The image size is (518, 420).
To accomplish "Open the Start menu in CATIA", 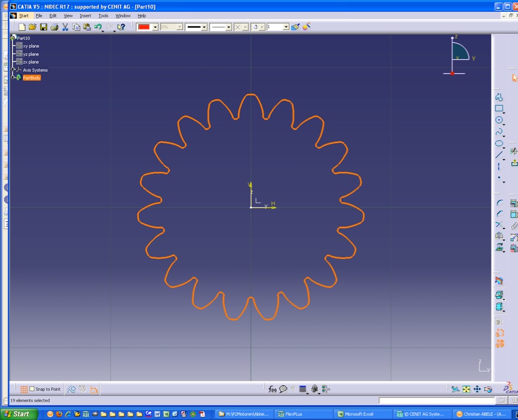I will point(24,16).
